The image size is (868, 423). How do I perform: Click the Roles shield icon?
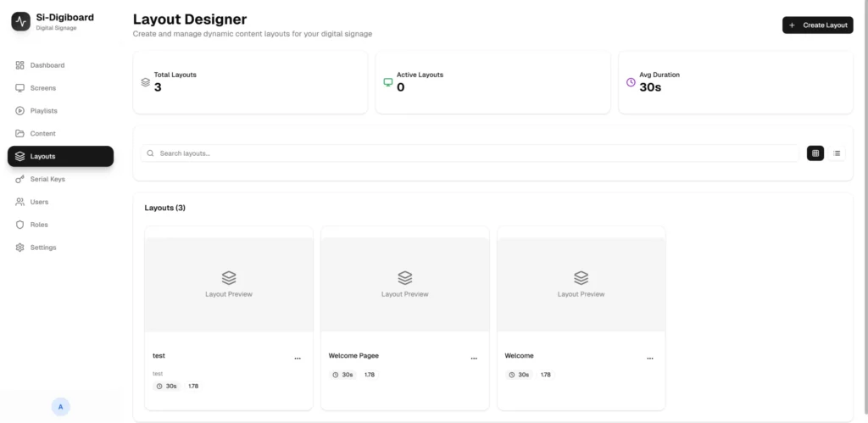20,225
